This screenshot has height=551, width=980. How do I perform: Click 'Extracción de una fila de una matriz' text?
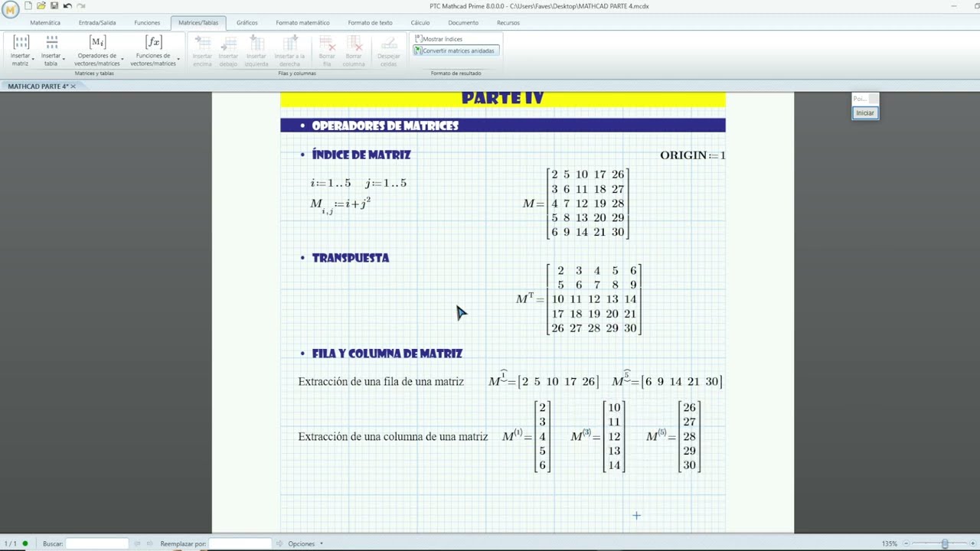[x=381, y=382]
